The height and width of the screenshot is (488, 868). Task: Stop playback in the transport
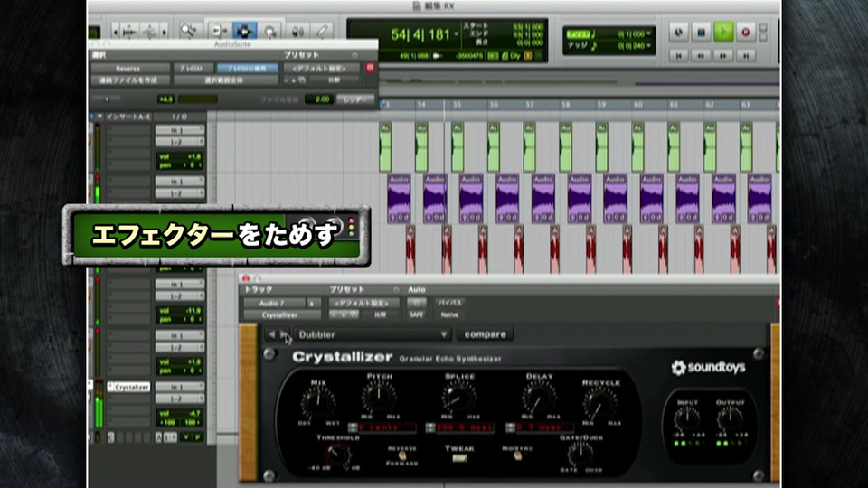pos(701,33)
